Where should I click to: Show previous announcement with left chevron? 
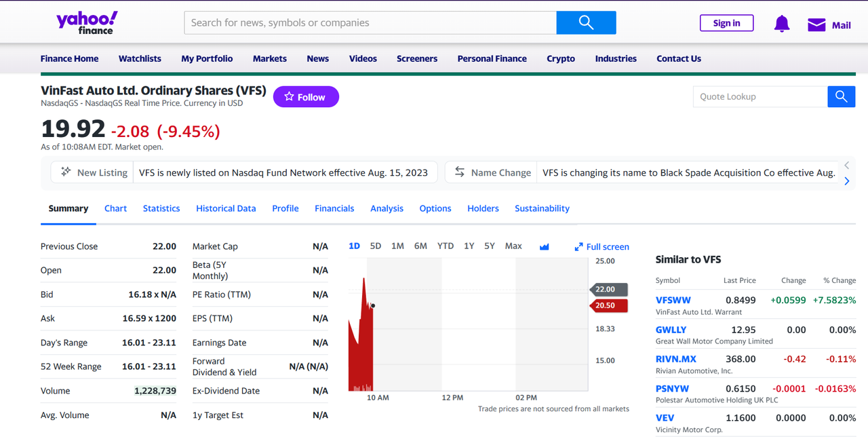click(846, 165)
